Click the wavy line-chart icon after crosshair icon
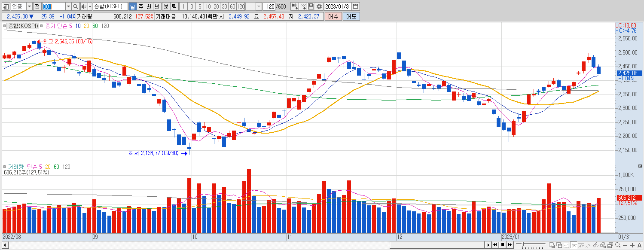This screenshot has width=644, height=250. point(581,245)
